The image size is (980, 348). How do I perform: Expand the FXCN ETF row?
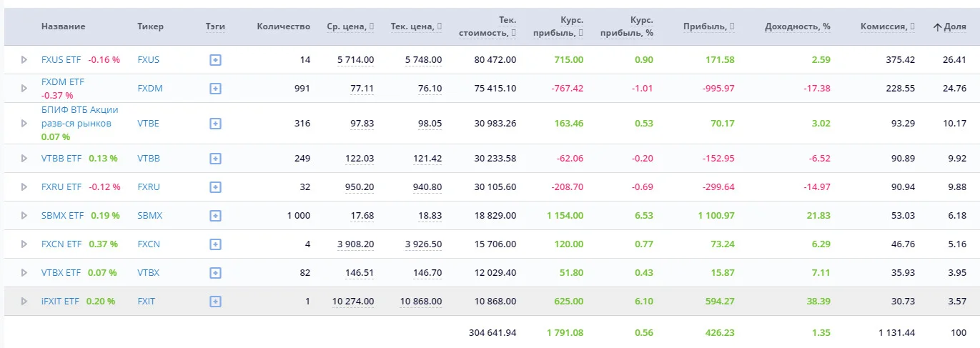(24, 244)
